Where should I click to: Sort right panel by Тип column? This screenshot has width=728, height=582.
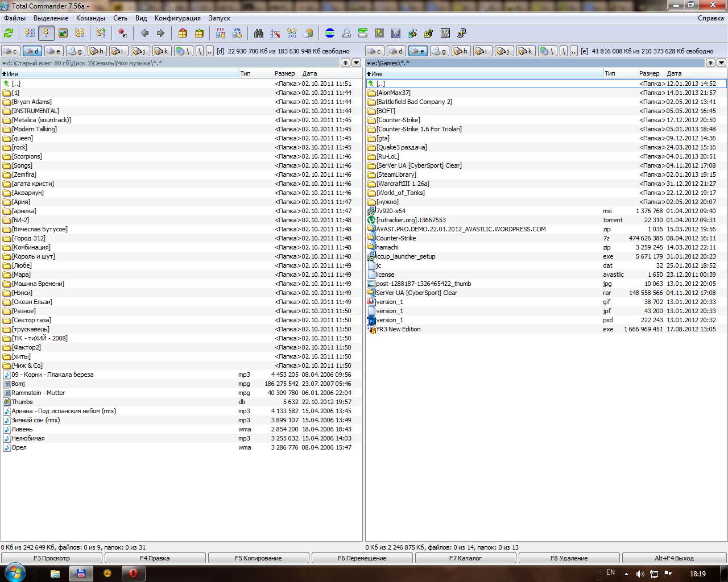click(x=620, y=73)
